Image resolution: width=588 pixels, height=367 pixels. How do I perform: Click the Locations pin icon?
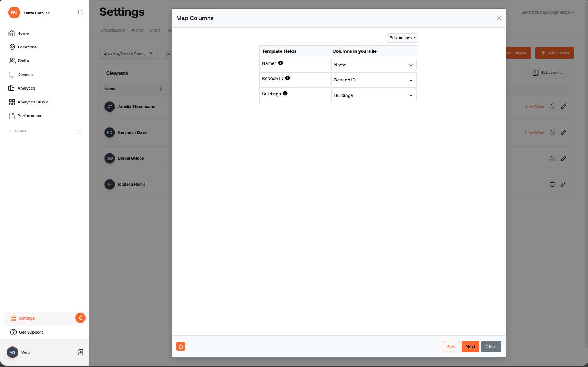click(x=12, y=47)
